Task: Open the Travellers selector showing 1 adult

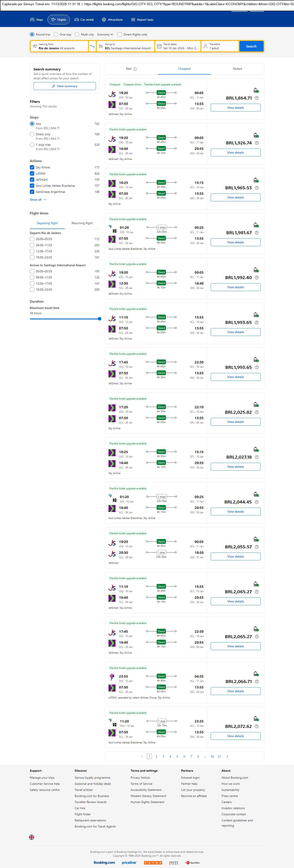Action: 220,46
